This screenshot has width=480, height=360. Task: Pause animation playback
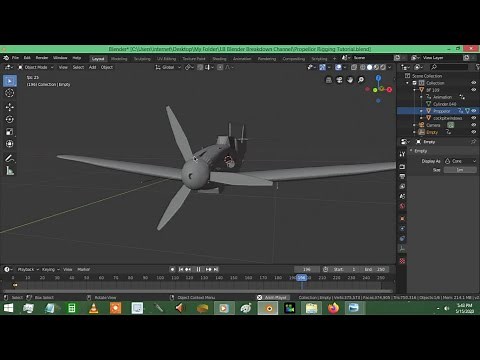pyautogui.click(x=198, y=269)
